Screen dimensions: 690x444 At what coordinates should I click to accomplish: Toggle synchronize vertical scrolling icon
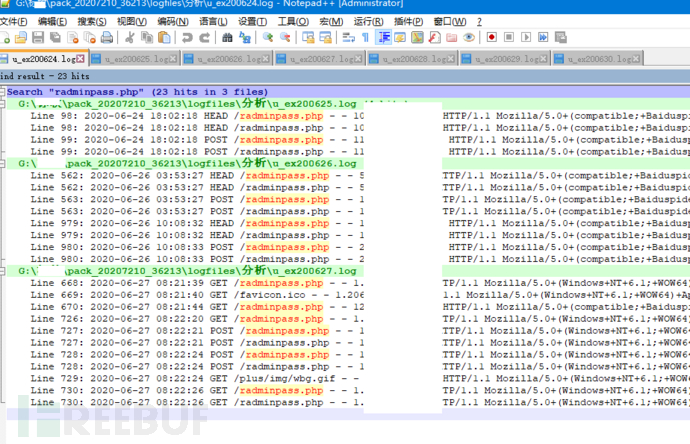(x=308, y=38)
